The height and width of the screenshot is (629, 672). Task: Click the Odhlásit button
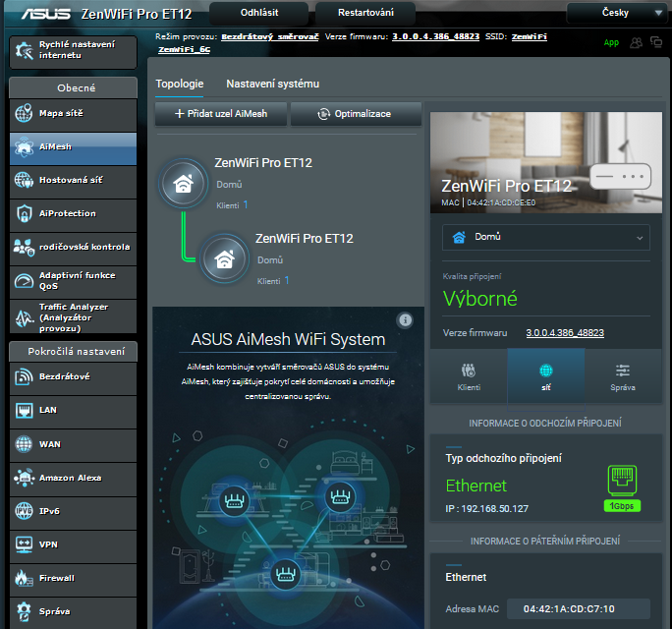(257, 13)
